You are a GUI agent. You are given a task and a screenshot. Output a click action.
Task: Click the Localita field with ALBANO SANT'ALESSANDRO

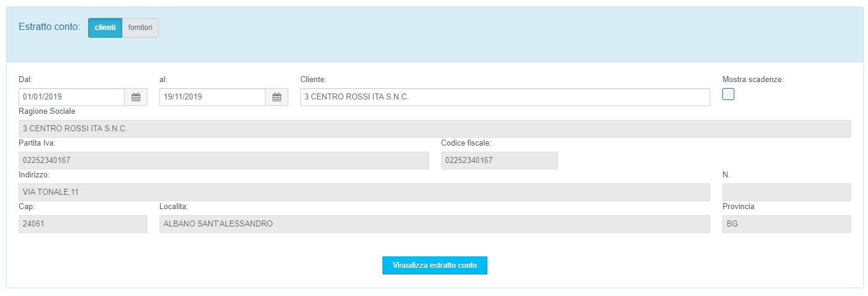point(434,224)
